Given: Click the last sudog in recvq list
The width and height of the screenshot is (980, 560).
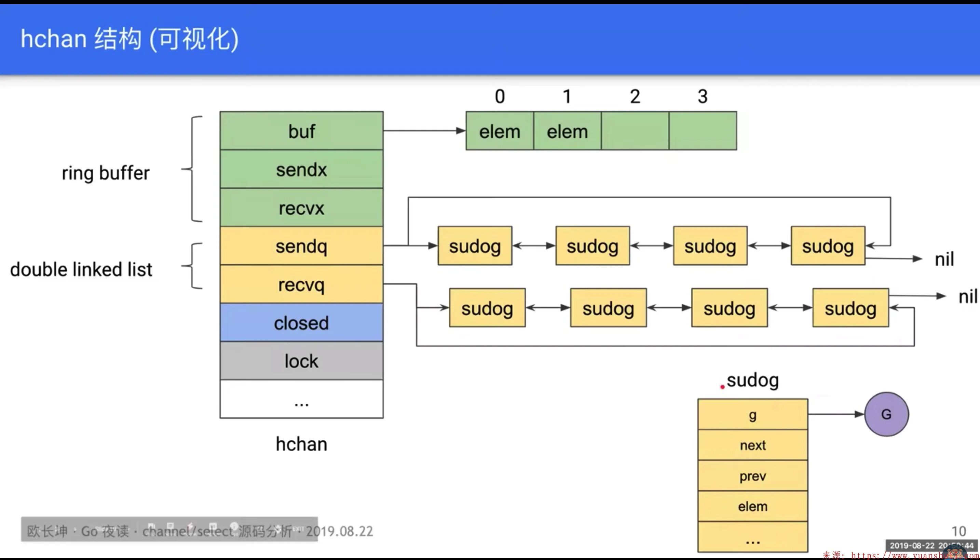Looking at the screenshot, I should (850, 308).
